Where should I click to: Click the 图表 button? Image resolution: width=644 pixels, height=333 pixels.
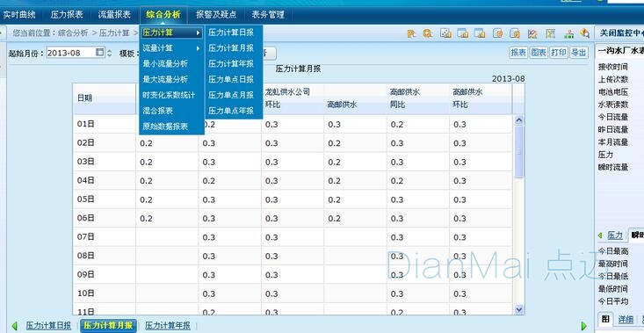539,53
